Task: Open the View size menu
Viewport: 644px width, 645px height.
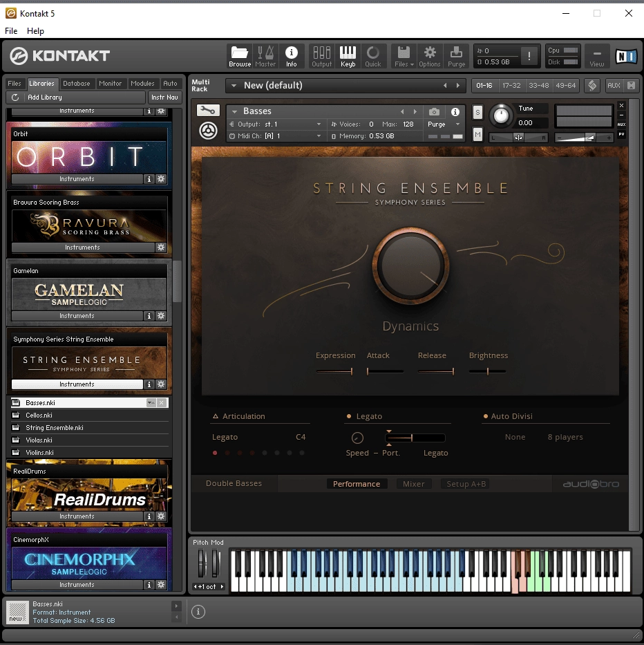Action: click(x=597, y=56)
